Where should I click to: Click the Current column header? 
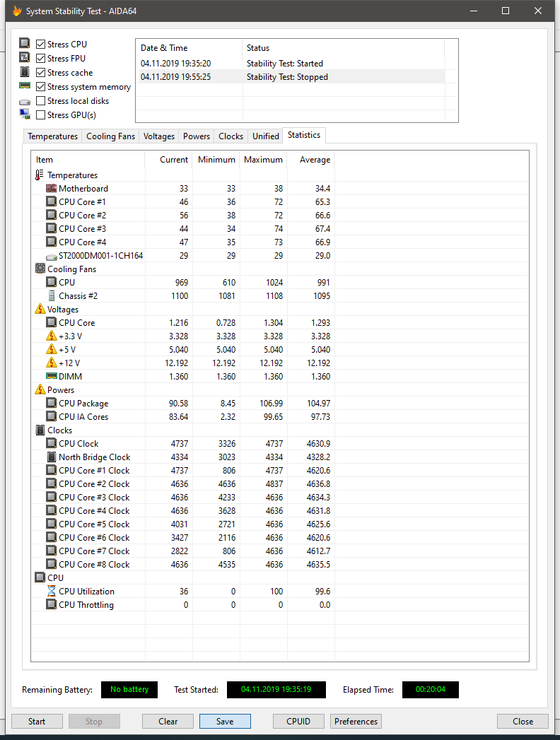168,160
